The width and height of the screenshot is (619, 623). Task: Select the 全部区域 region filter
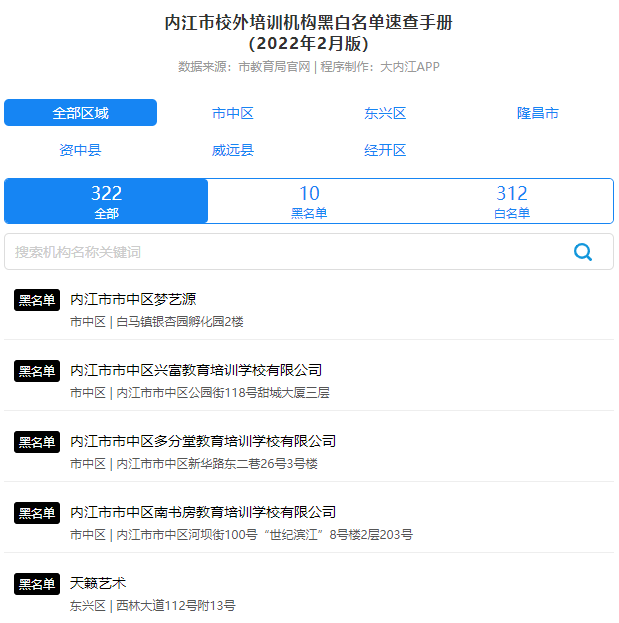[x=80, y=113]
